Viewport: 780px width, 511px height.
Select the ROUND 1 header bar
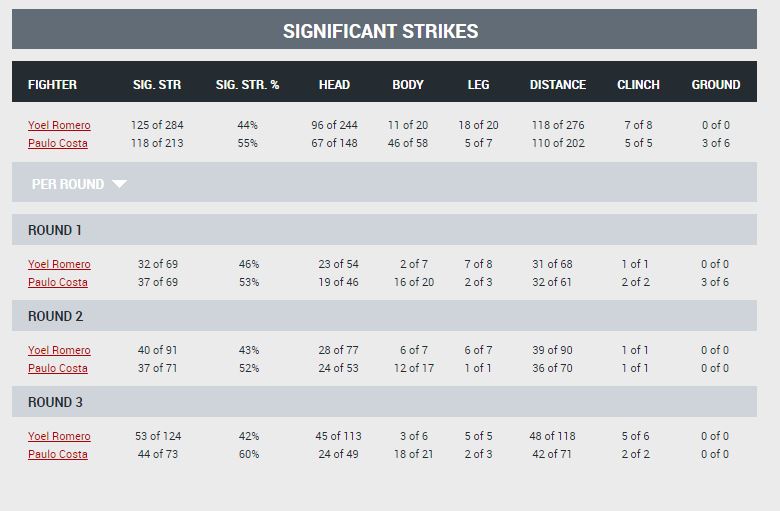[x=384, y=230]
